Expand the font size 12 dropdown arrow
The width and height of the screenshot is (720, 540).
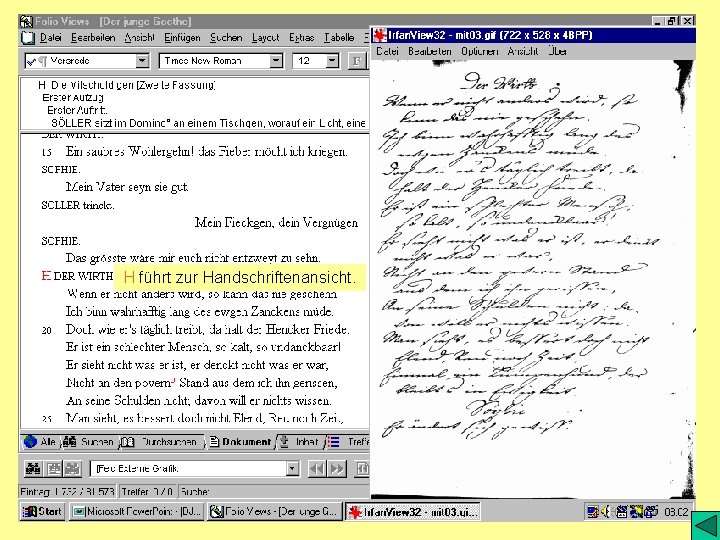332,61
